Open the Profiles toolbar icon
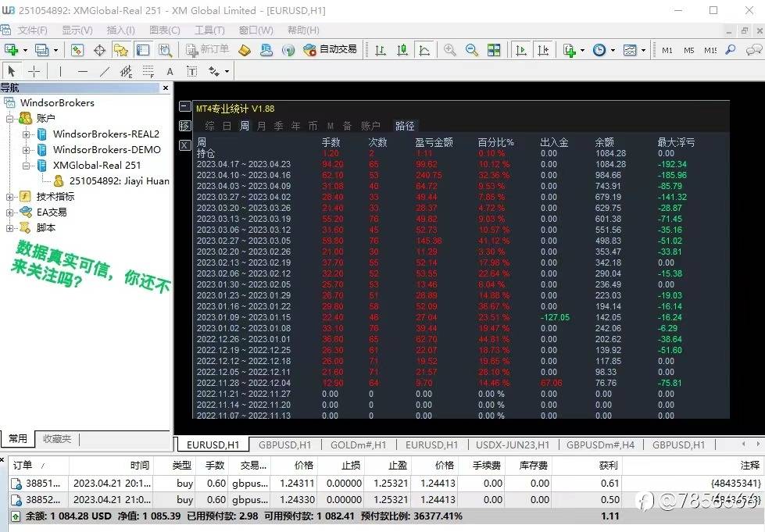Screen dimensions: 765x532 pyautogui.click(x=42, y=50)
